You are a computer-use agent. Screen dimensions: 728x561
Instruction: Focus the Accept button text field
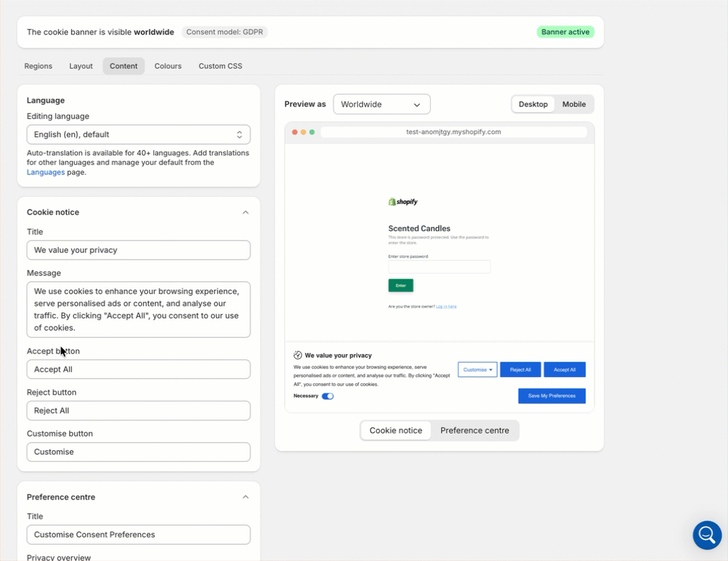(138, 369)
